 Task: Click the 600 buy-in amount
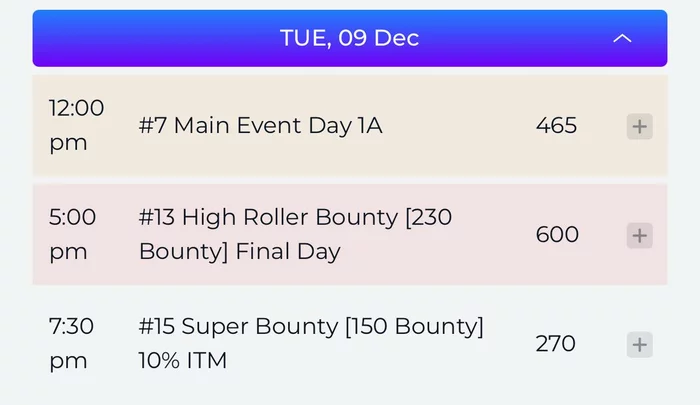click(x=557, y=235)
